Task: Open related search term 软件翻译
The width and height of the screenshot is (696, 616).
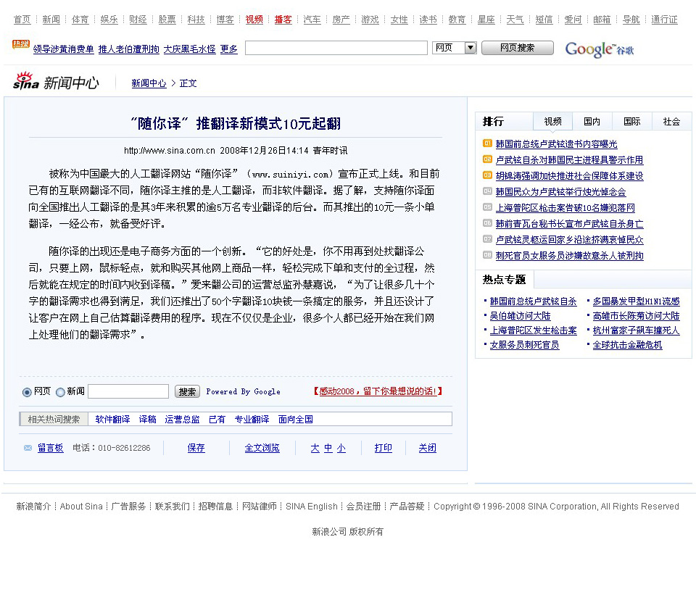Action: [113, 420]
